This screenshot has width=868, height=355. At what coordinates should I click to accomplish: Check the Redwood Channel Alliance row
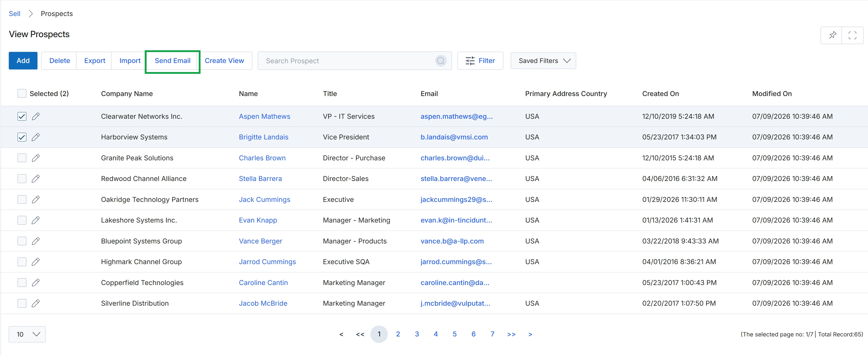[x=22, y=178]
